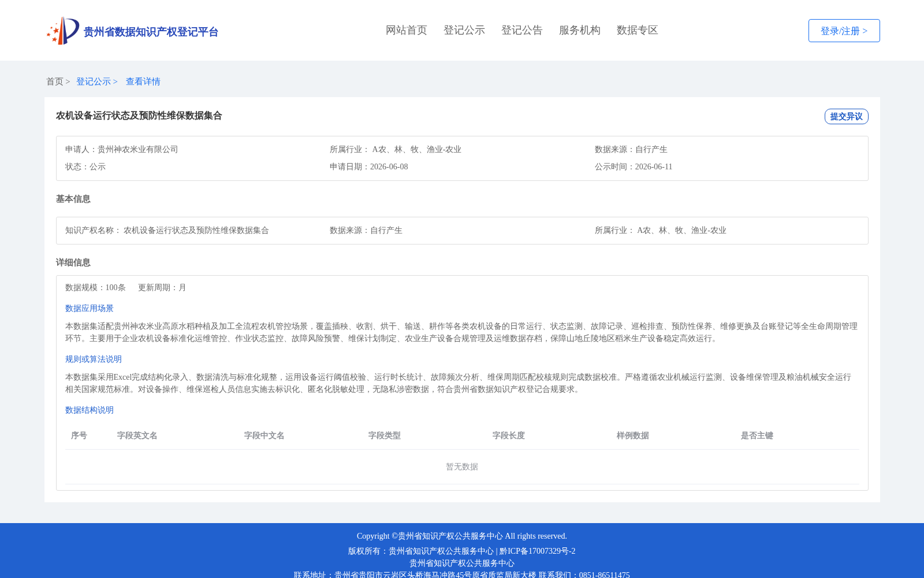Click the footer Copyright line
Viewport: 924px width, 578px height.
(462, 536)
